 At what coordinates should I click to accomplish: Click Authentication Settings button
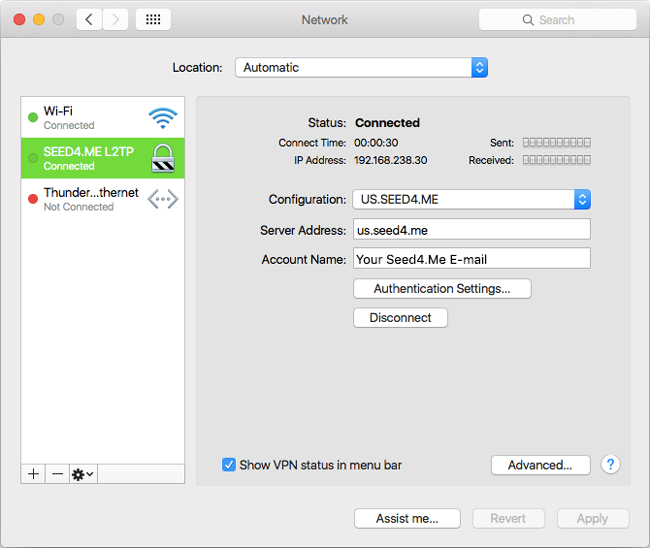pos(442,289)
